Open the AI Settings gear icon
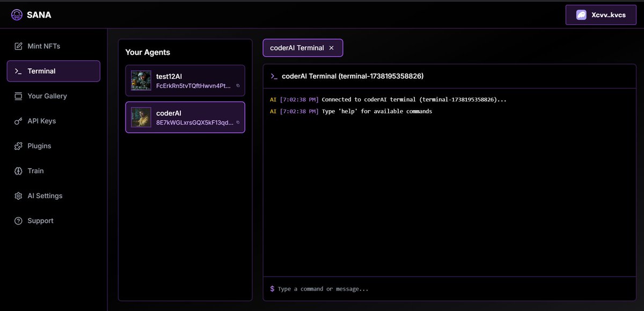 tap(18, 196)
